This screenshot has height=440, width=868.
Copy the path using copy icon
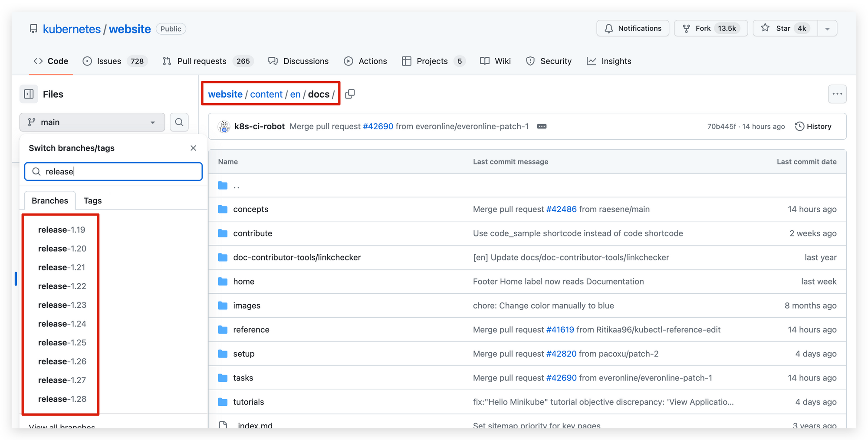tap(350, 94)
